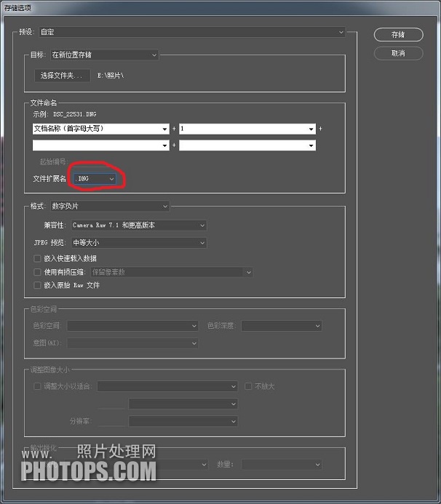The image size is (441, 504).
Task: Open the 预设 preset dropdown
Action: click(192, 32)
